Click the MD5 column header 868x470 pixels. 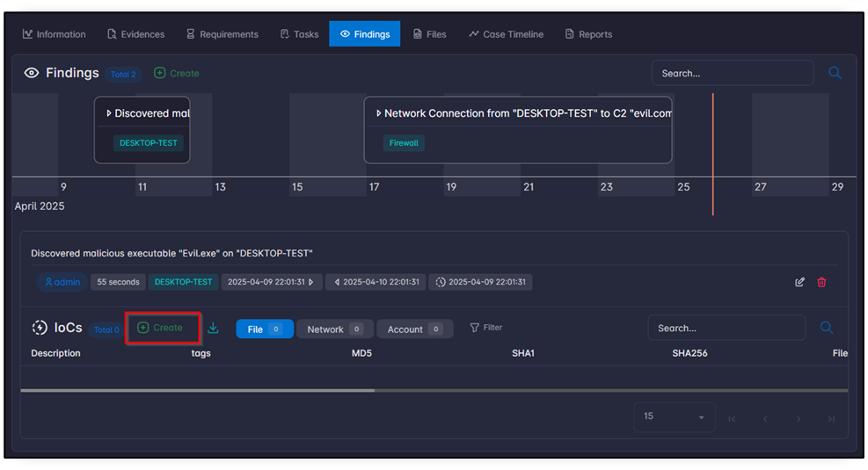(x=361, y=353)
